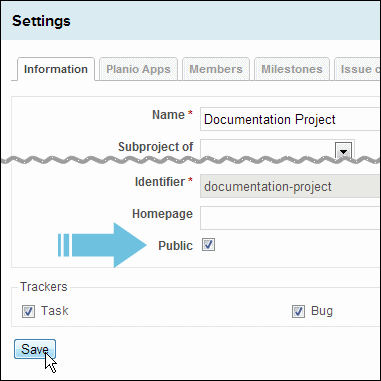381x381 pixels.
Task: Focus the Name input field
Action: pos(290,119)
